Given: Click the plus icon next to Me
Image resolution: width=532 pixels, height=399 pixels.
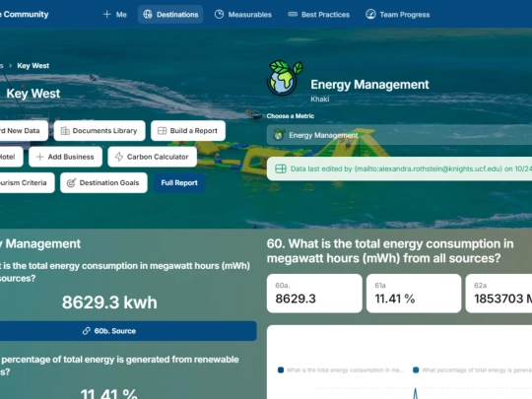Looking at the screenshot, I should pos(106,14).
